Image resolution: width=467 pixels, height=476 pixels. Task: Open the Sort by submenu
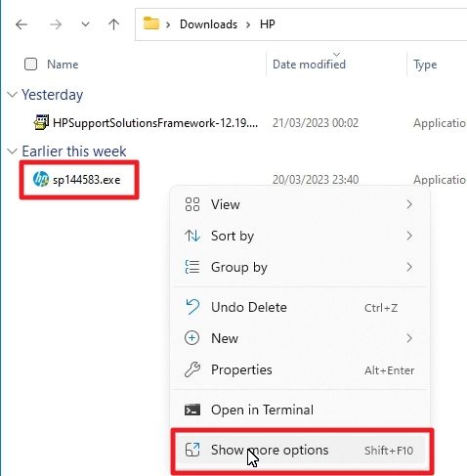[x=300, y=236]
